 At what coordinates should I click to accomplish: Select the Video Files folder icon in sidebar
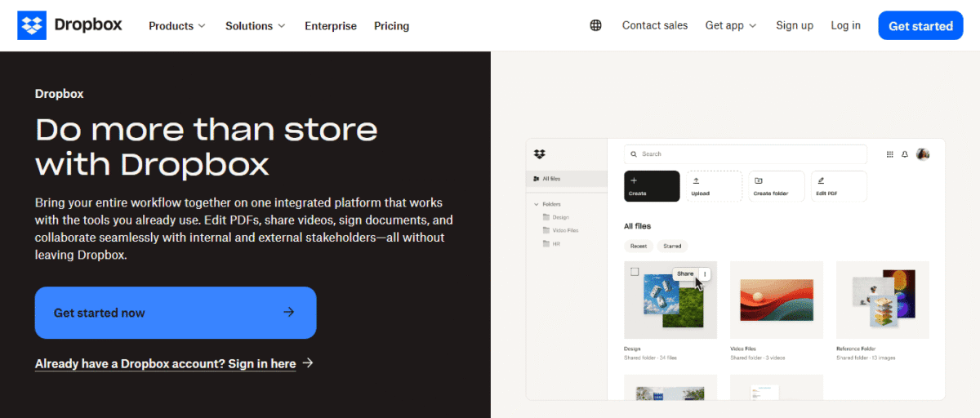[546, 230]
